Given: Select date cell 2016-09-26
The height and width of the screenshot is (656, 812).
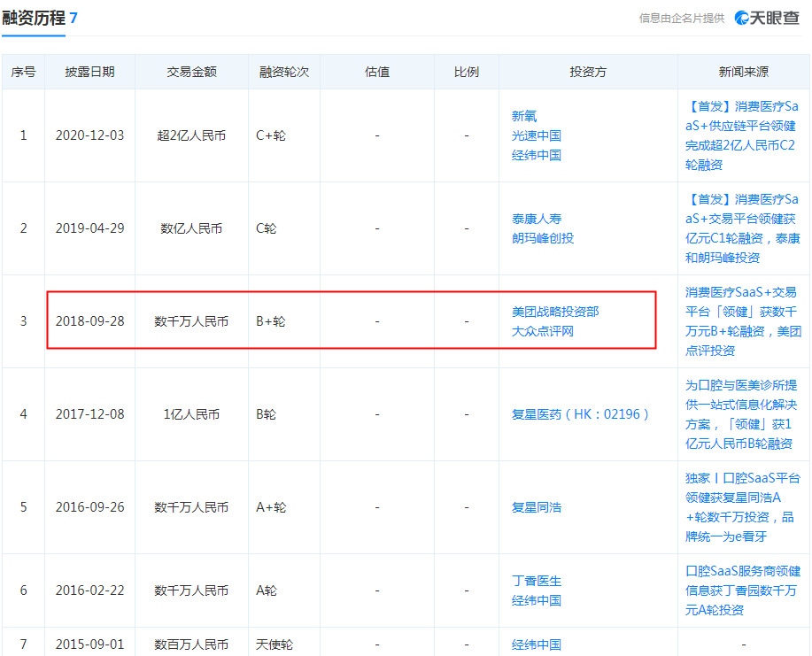Looking at the screenshot, I should pyautogui.click(x=89, y=507).
